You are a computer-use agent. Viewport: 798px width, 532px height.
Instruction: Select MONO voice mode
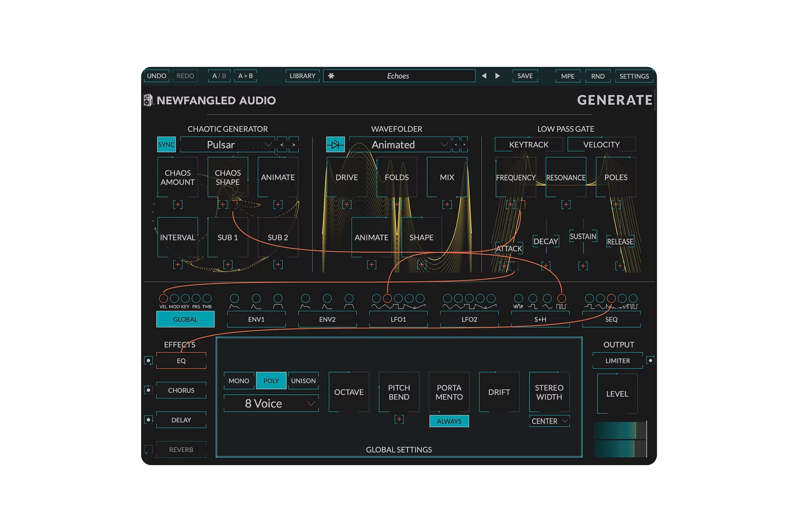point(239,381)
